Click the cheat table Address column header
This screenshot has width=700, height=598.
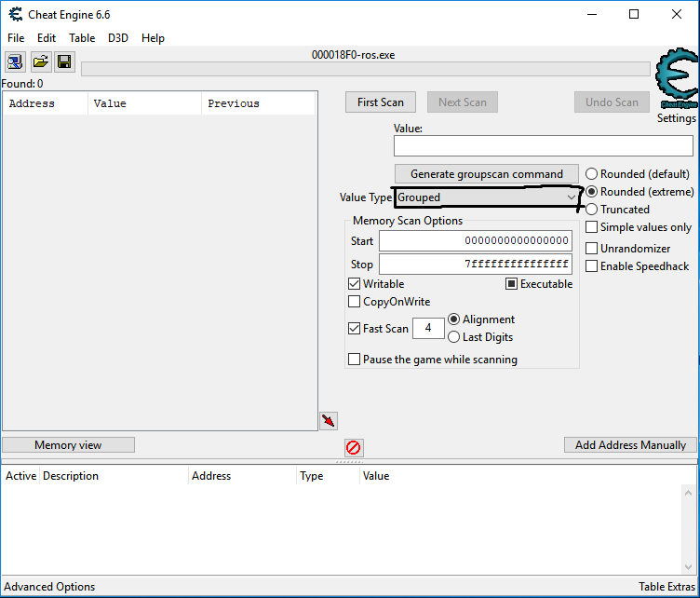[x=242, y=476]
